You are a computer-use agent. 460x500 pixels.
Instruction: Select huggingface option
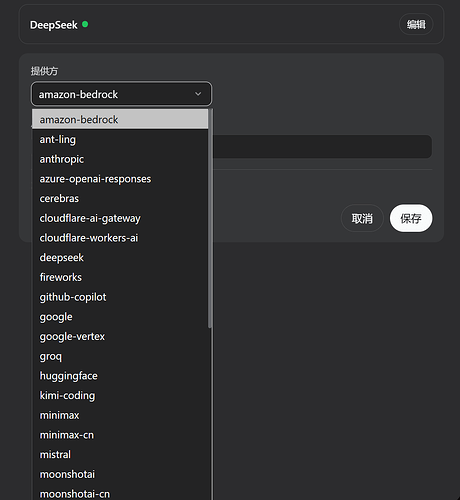pos(120,376)
